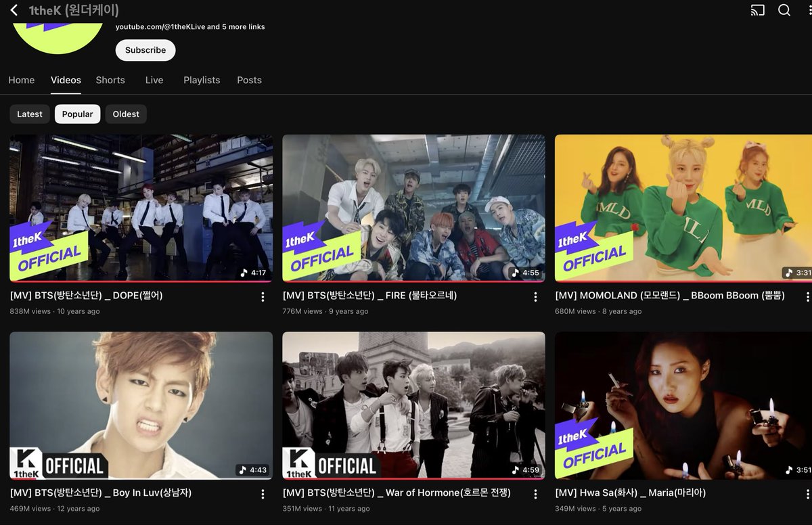This screenshot has height=525, width=812.
Task: Open the search magnifier icon
Action: (x=784, y=10)
